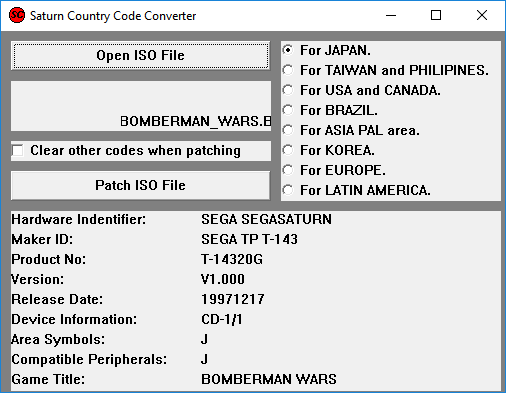Click the release date 19971217
The image size is (506, 393).
(x=233, y=299)
